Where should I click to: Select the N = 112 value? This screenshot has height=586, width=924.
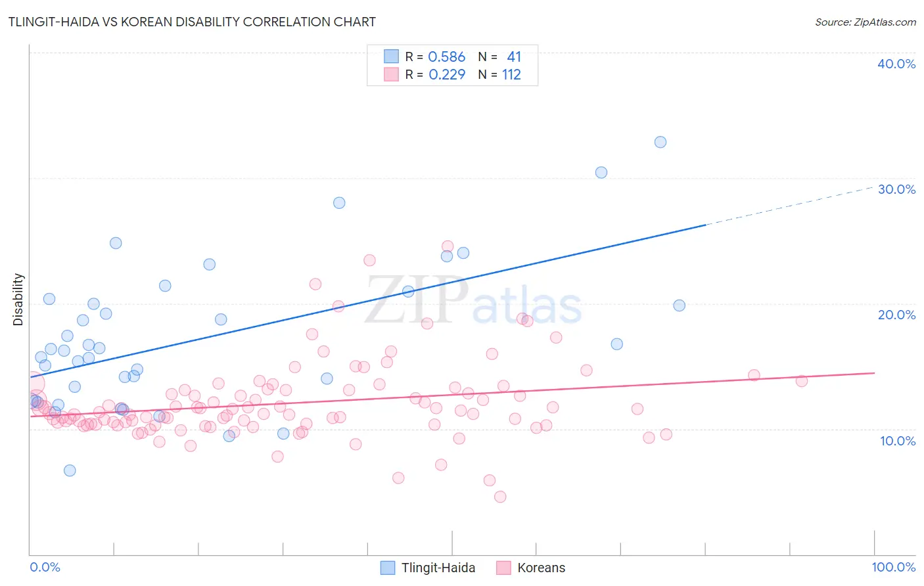(x=499, y=75)
